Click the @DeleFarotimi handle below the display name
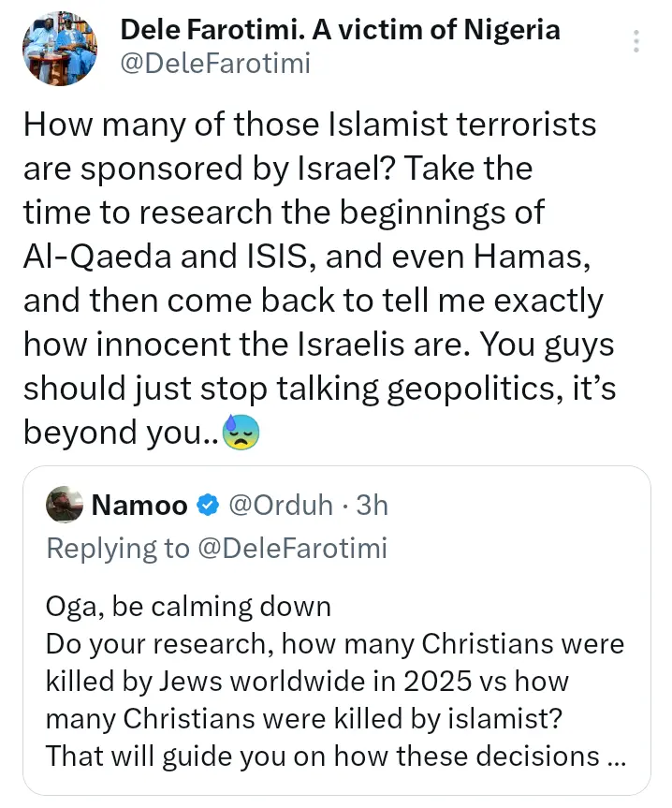Screen dimensions: 672x808 [215, 63]
